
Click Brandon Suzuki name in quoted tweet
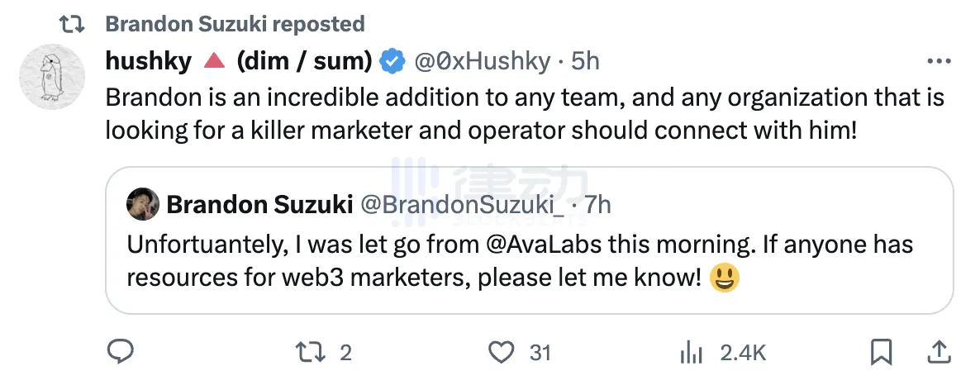(x=259, y=204)
